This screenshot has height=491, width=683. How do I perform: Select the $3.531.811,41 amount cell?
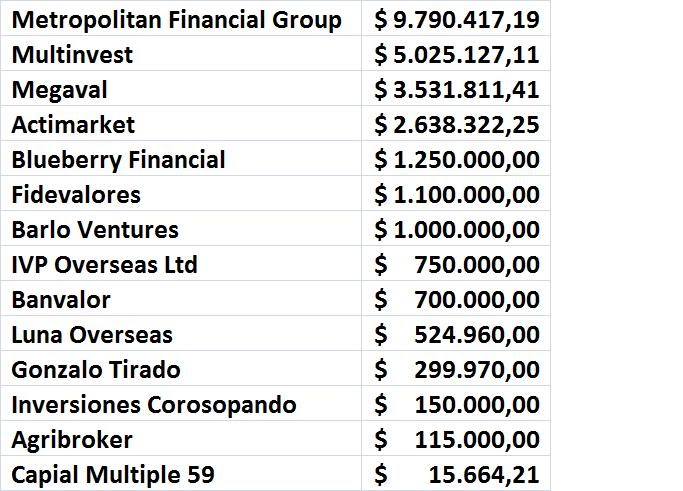pyautogui.click(x=456, y=89)
